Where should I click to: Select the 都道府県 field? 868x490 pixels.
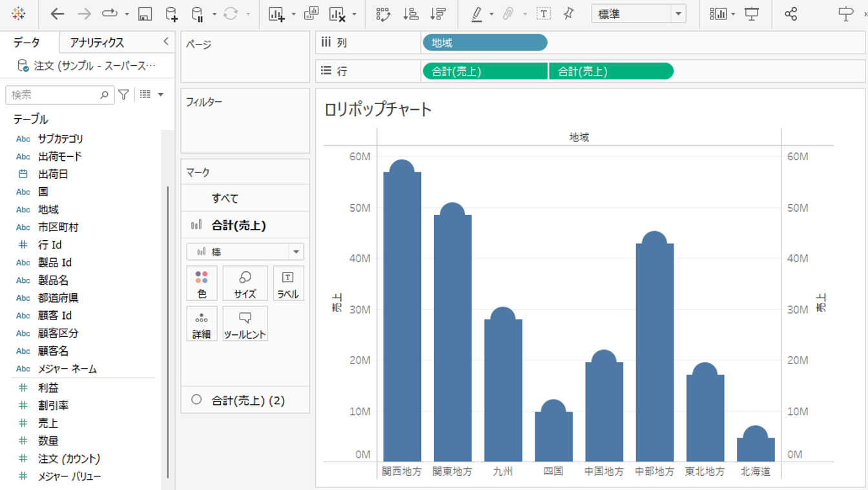[x=58, y=298]
